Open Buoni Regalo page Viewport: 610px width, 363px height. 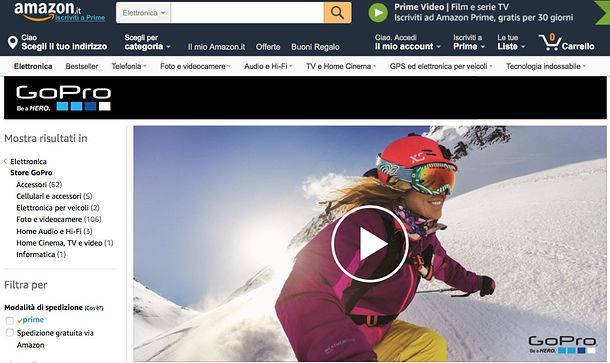click(x=315, y=47)
